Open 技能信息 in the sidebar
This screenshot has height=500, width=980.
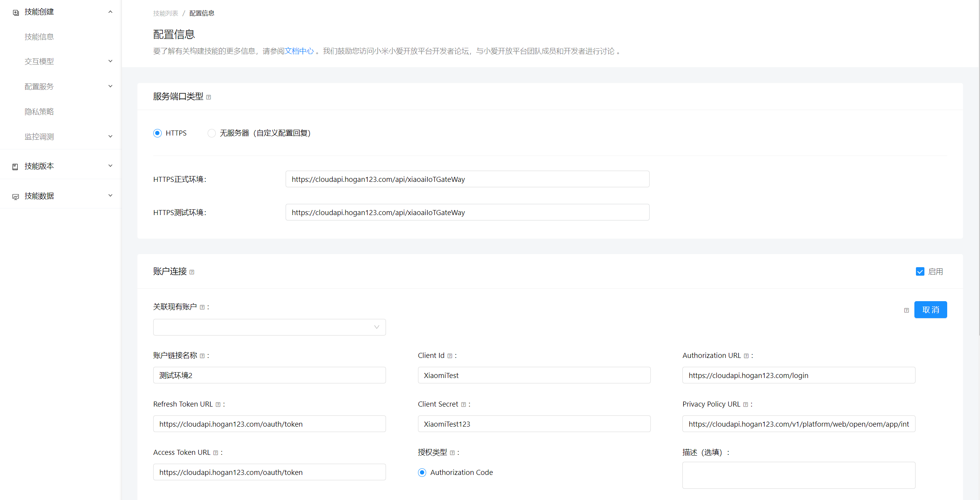[x=39, y=37]
